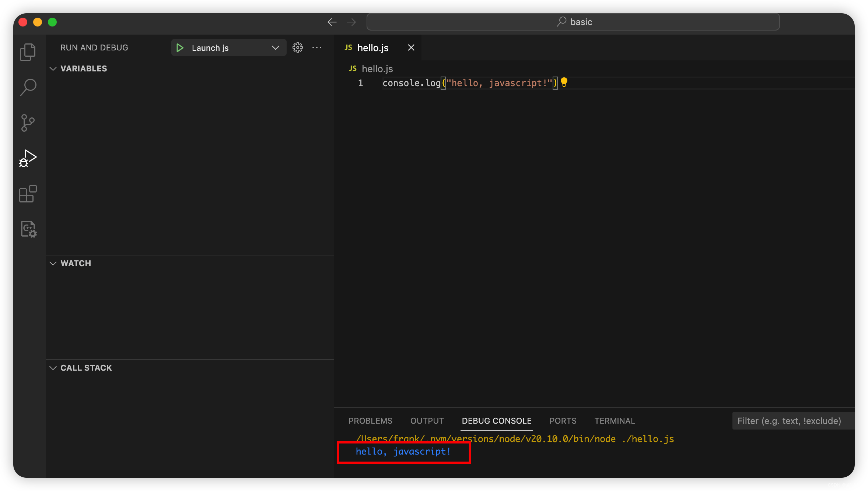Open the three-dot Views and More menu

tap(317, 47)
